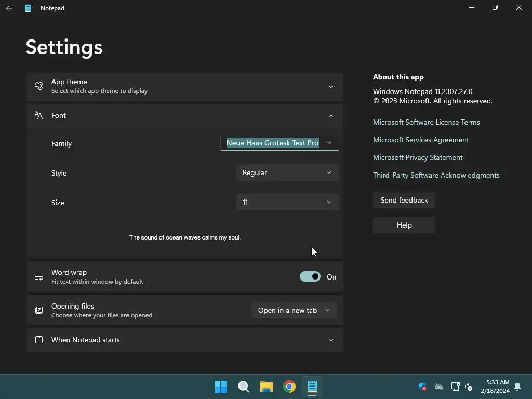
Task: Click the muted volume tray icon
Action: (469, 387)
